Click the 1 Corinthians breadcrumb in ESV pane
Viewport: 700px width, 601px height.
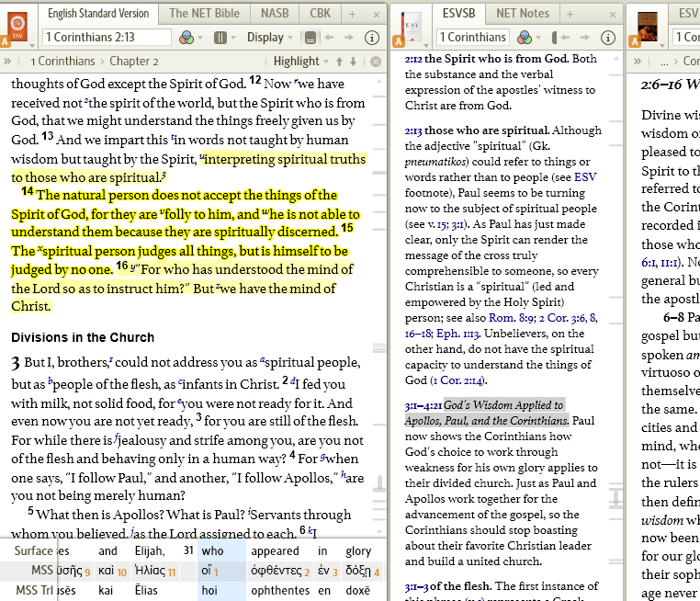click(62, 62)
